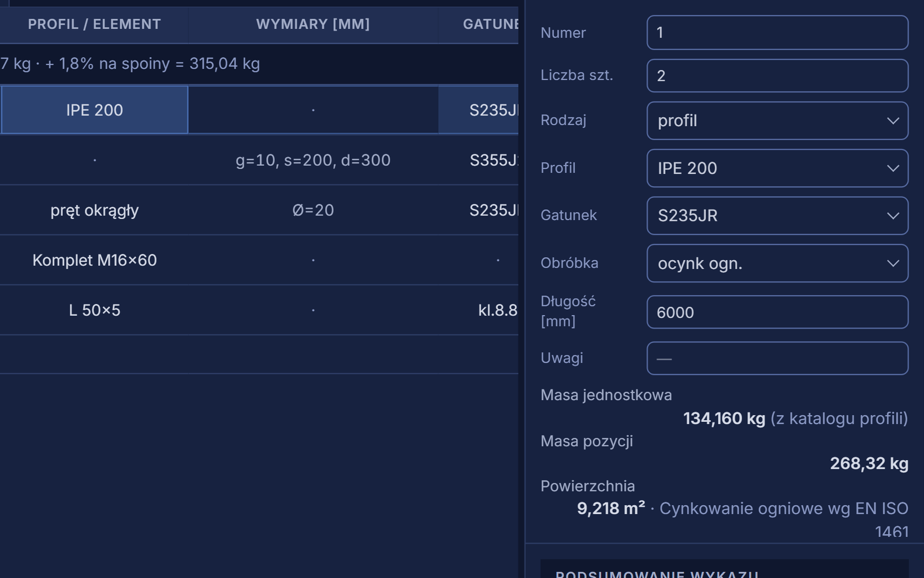This screenshot has height=578, width=924.
Task: Click the kl.8.8 grade cell
Action: click(479, 310)
